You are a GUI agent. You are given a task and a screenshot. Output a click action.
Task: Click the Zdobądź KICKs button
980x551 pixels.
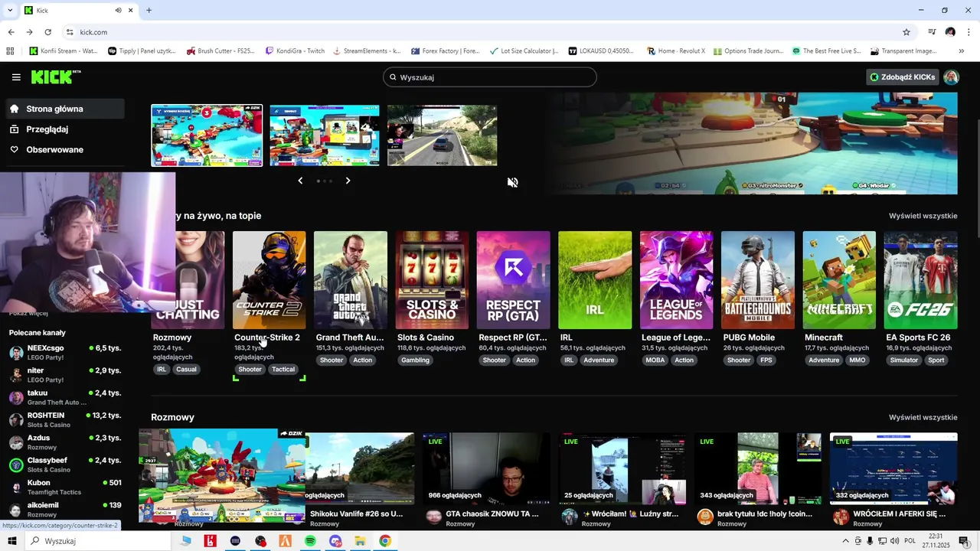pyautogui.click(x=903, y=77)
